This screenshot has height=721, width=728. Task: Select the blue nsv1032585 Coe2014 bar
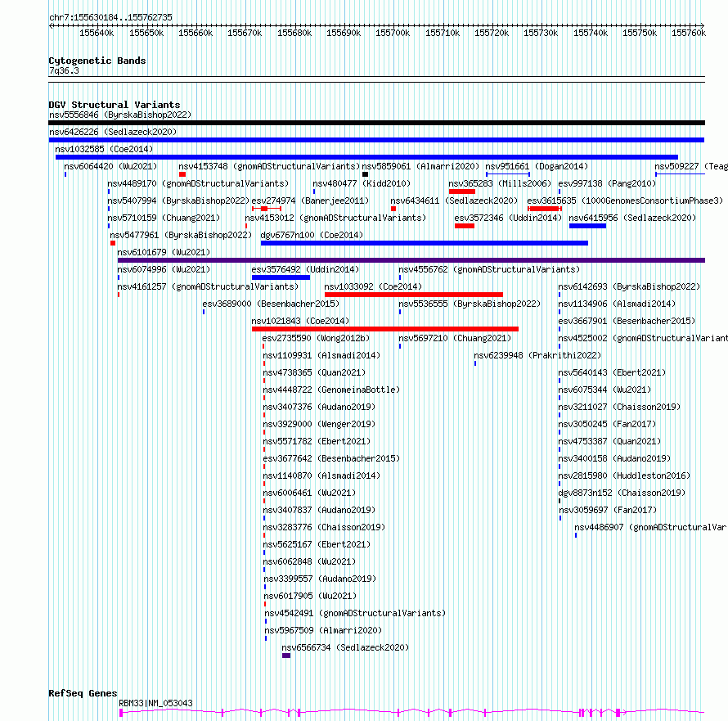[x=366, y=157]
